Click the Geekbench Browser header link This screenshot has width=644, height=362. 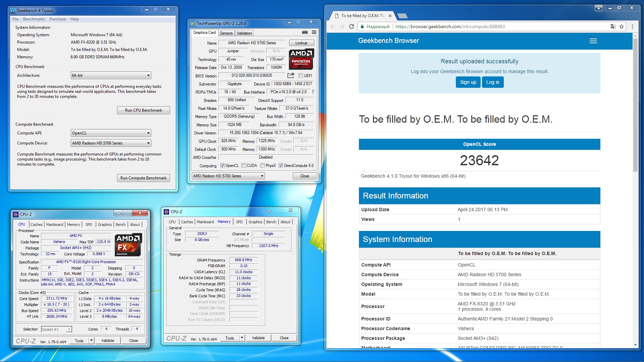[388, 41]
